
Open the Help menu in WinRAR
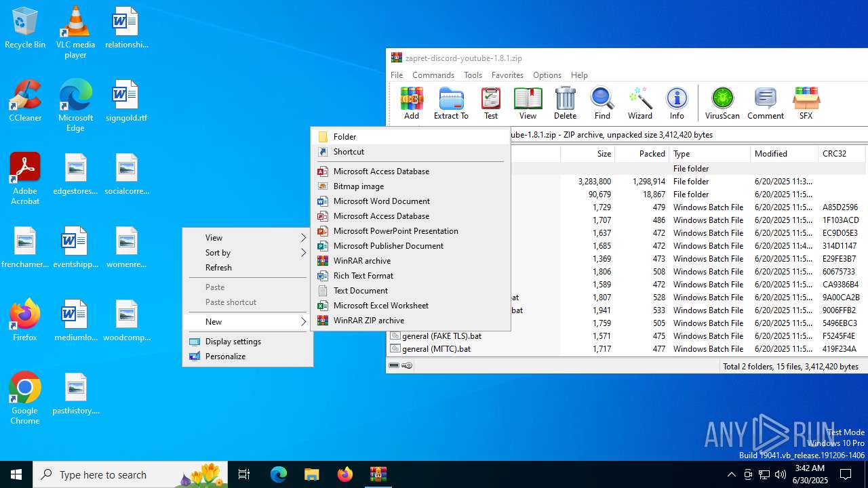coord(579,75)
